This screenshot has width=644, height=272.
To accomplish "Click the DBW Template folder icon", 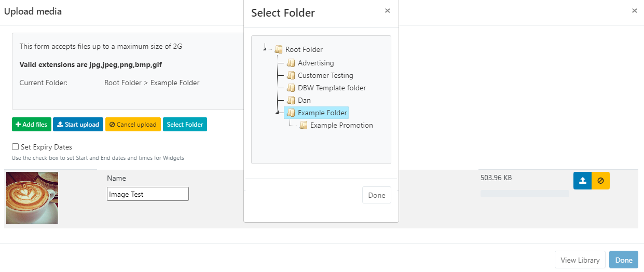I will click(291, 88).
